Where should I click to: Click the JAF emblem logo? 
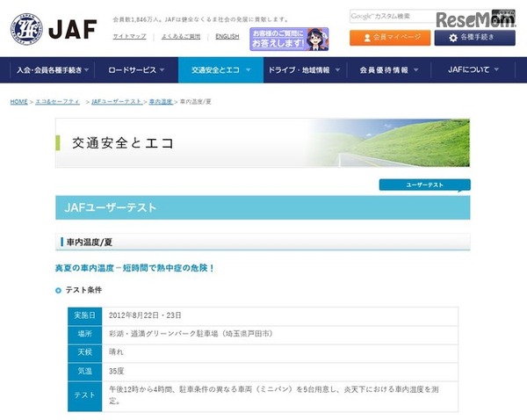click(x=26, y=29)
